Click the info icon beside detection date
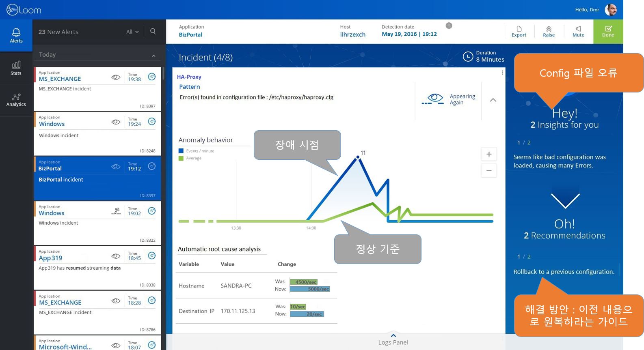This screenshot has height=350, width=644. (x=449, y=26)
